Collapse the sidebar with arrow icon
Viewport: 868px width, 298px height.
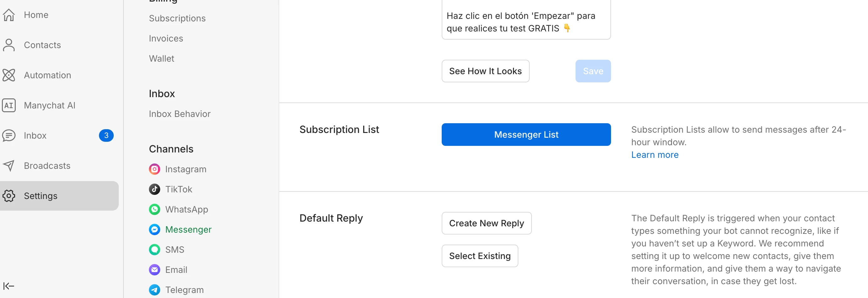(x=8, y=286)
